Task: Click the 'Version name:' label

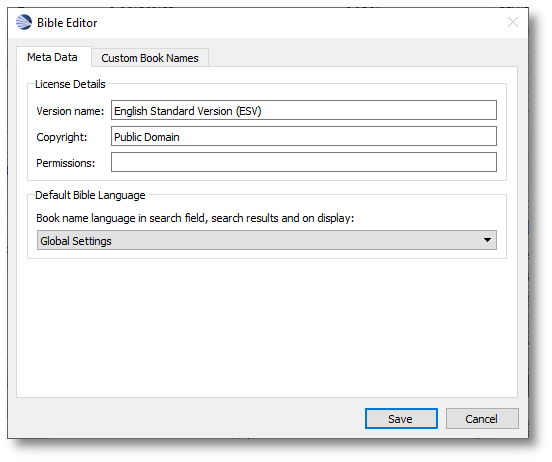Action: click(70, 111)
